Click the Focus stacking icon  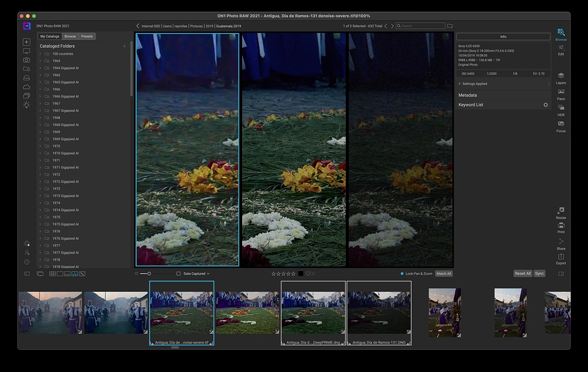pos(560,125)
